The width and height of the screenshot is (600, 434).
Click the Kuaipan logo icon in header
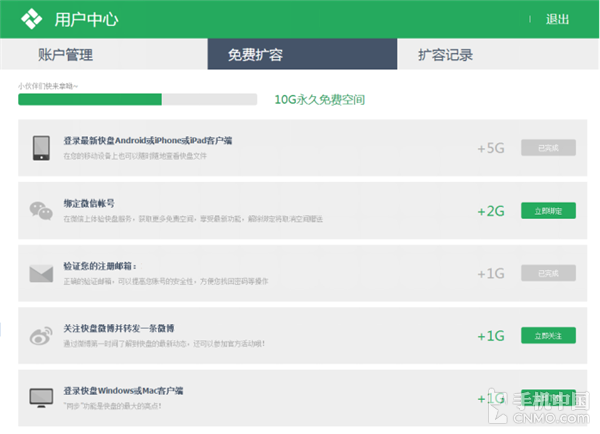(x=32, y=19)
